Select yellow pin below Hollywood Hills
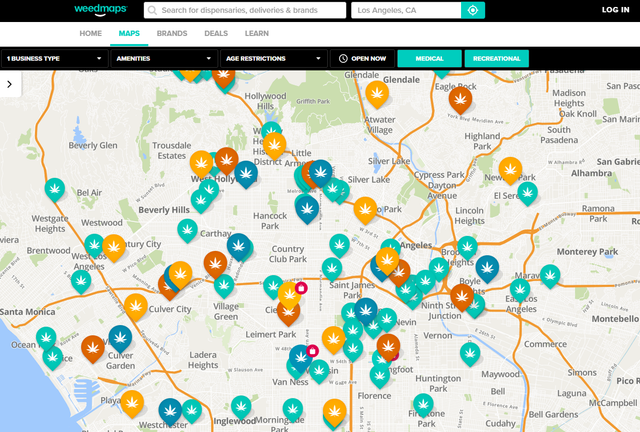 [x=274, y=145]
